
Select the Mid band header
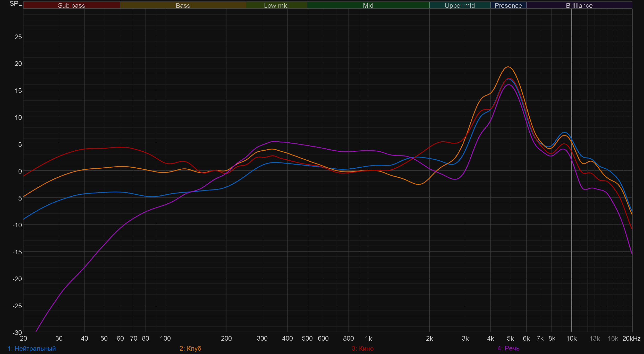coord(368,5)
